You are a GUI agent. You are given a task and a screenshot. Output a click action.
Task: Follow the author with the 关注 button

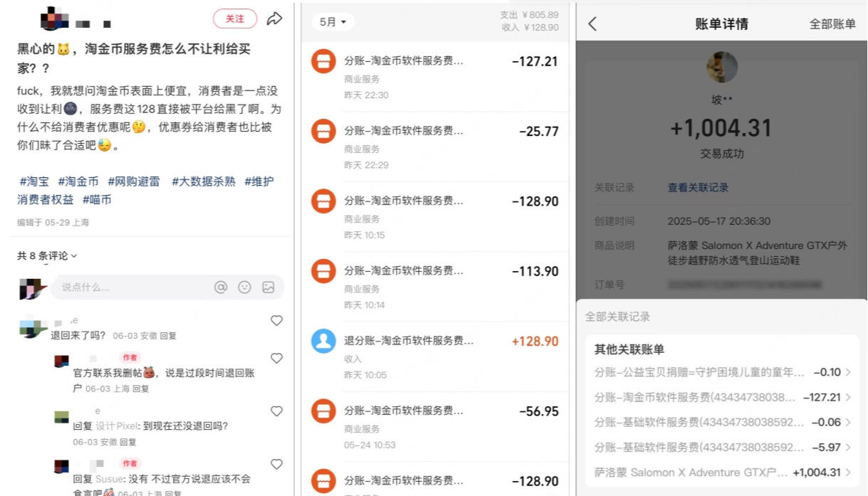pyautogui.click(x=235, y=19)
